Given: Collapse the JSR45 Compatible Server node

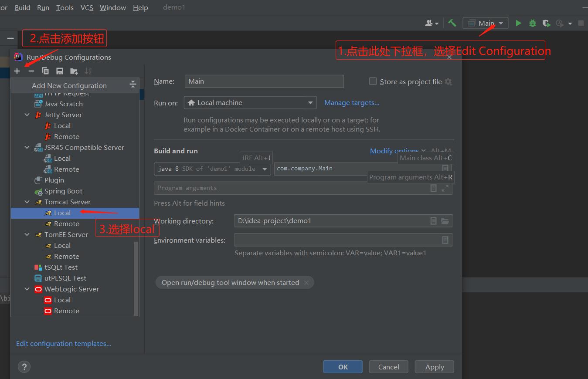Looking at the screenshot, I should 27,148.
